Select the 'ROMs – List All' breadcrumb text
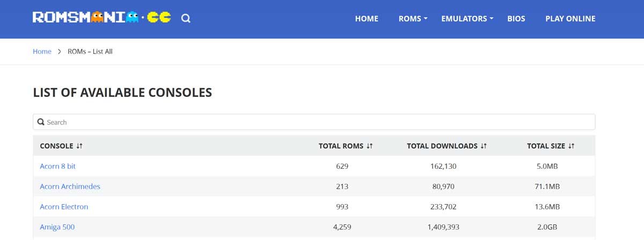This screenshot has width=644, height=240. 90,51
